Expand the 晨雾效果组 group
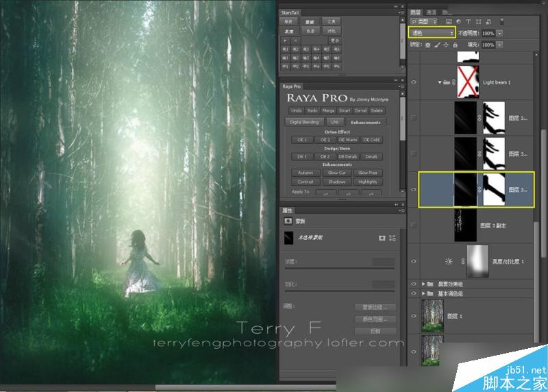548x392 pixels. [423, 284]
